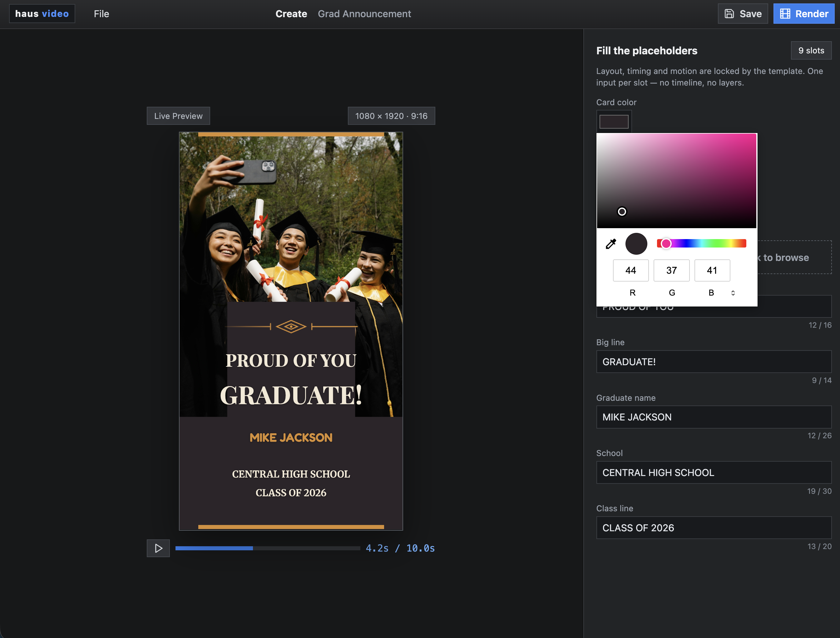
Task: Click the hue slider in the color picker
Action: [701, 243]
